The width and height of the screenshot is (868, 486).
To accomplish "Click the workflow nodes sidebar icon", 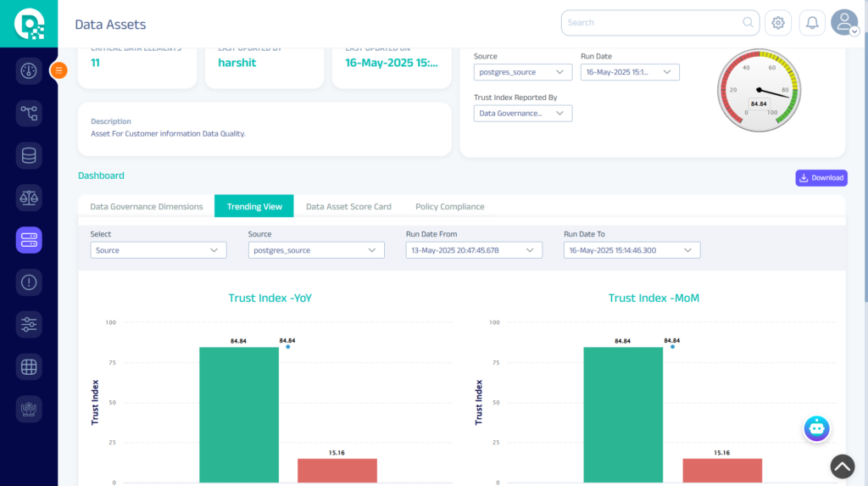I will 29,114.
